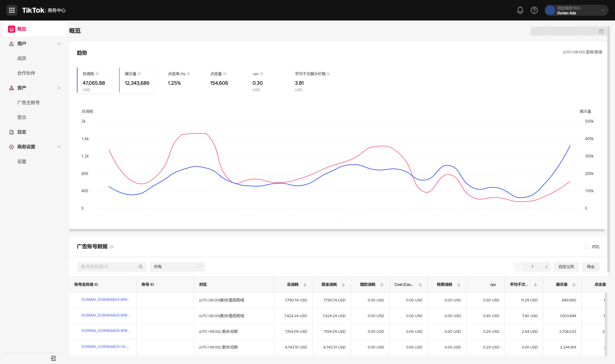Open the 所有 filter dropdown
Image resolution: width=615 pixels, height=364 pixels.
[177, 267]
